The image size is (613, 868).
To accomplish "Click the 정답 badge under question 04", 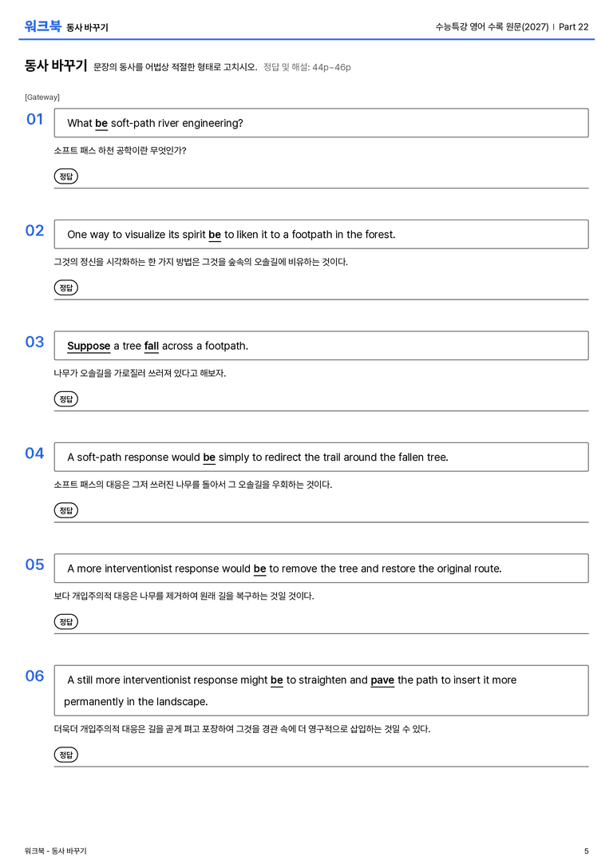I will 65,510.
